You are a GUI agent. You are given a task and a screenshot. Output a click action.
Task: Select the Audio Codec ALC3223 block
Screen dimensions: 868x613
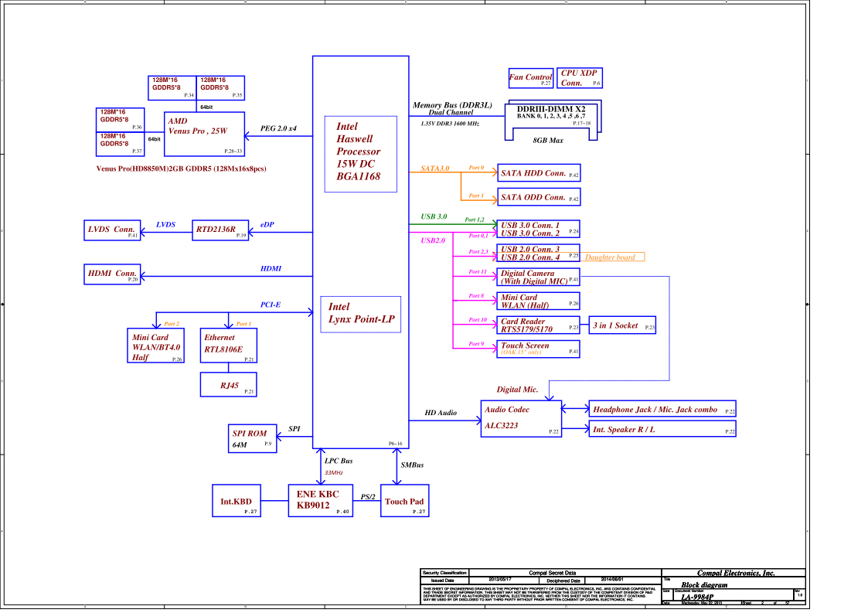click(x=522, y=418)
